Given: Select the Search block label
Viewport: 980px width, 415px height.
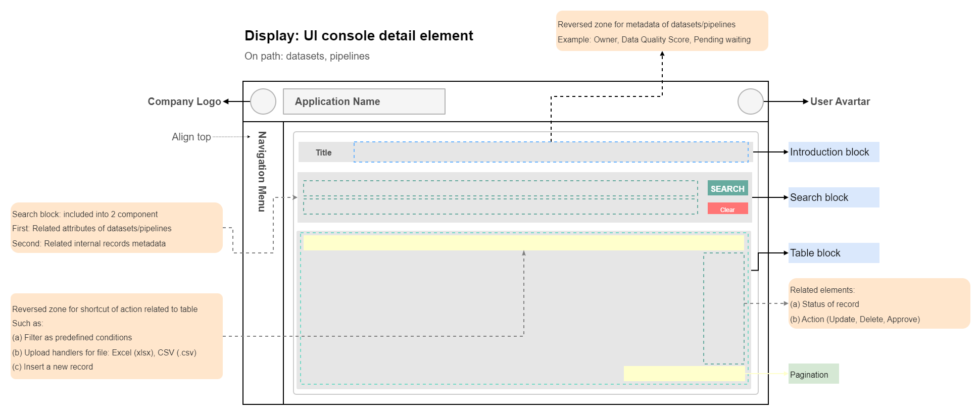Looking at the screenshot, I should point(834,197).
